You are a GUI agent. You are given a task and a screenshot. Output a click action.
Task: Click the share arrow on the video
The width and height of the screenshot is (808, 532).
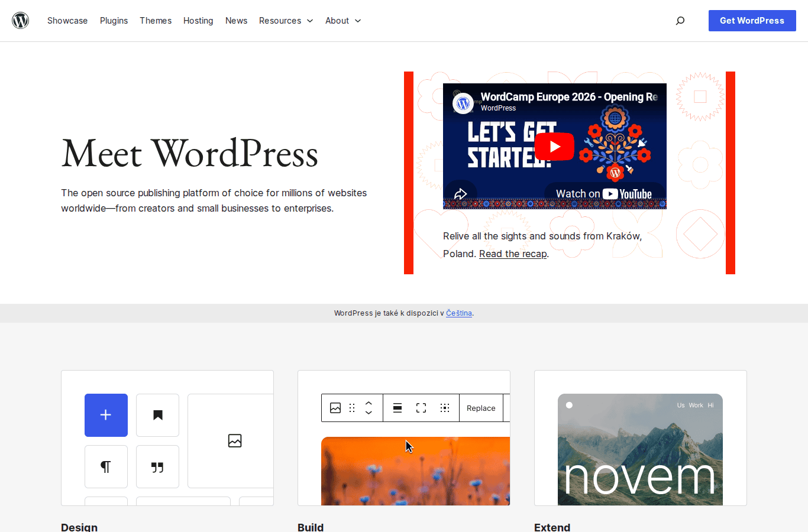(x=460, y=194)
